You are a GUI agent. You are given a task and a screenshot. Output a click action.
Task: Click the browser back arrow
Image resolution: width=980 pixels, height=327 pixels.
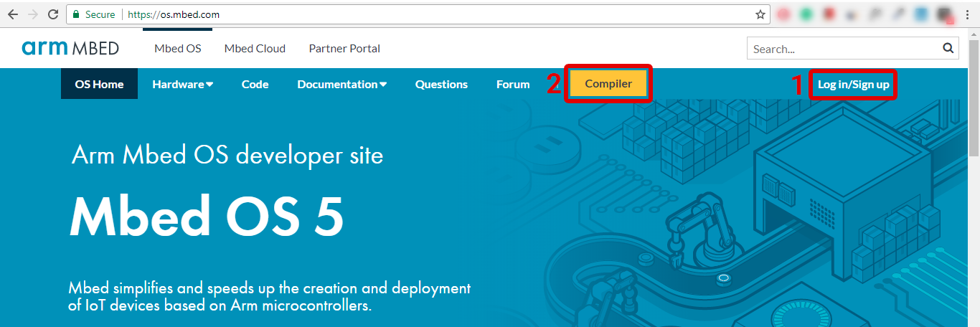(x=12, y=14)
